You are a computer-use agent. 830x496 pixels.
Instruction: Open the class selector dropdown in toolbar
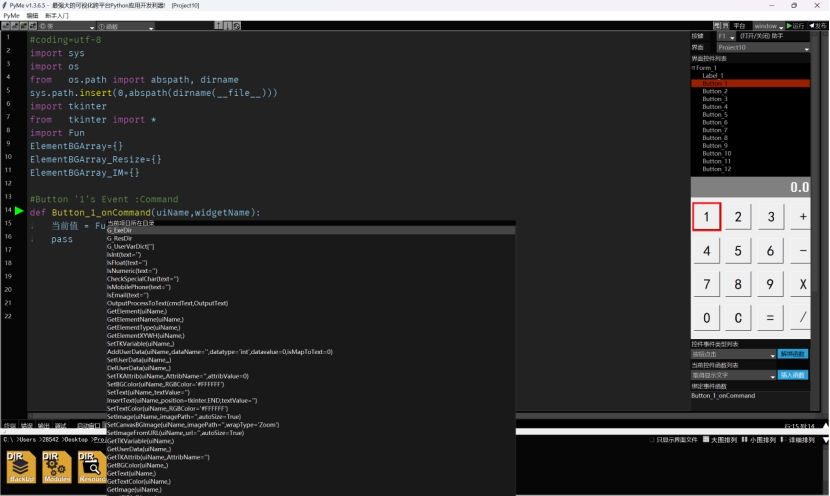click(x=67, y=26)
